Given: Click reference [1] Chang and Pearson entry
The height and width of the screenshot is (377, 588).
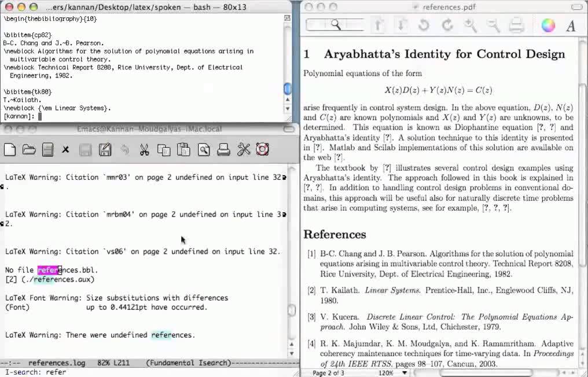Looking at the screenshot, I should pos(440,264).
